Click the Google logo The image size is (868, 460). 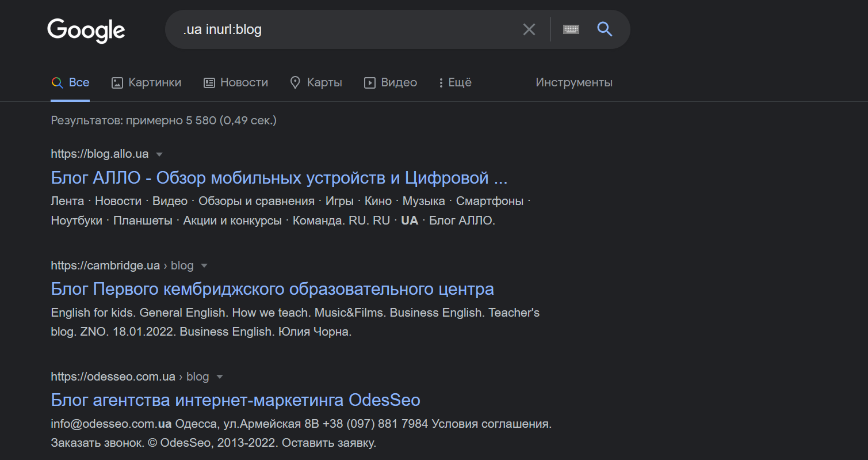coord(86,30)
